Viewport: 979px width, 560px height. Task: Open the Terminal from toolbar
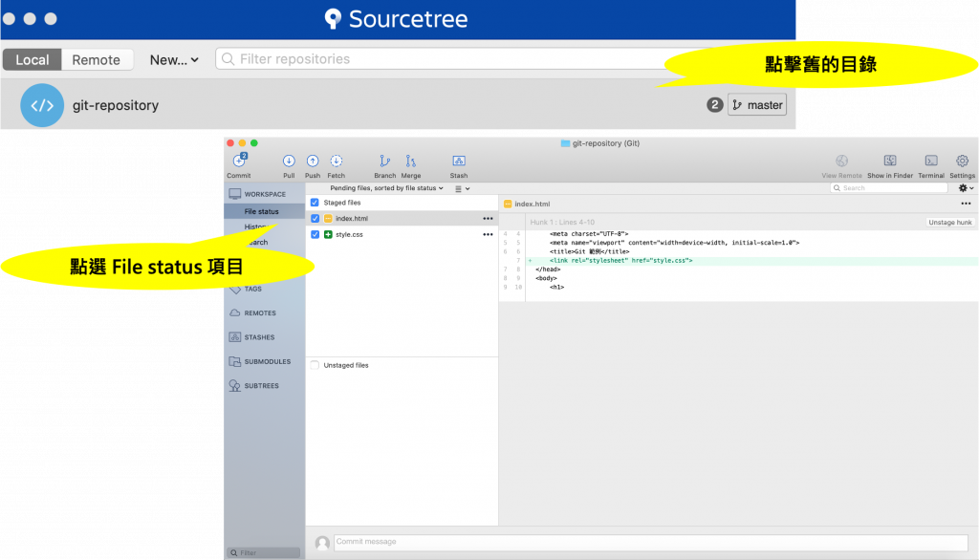[931, 162]
